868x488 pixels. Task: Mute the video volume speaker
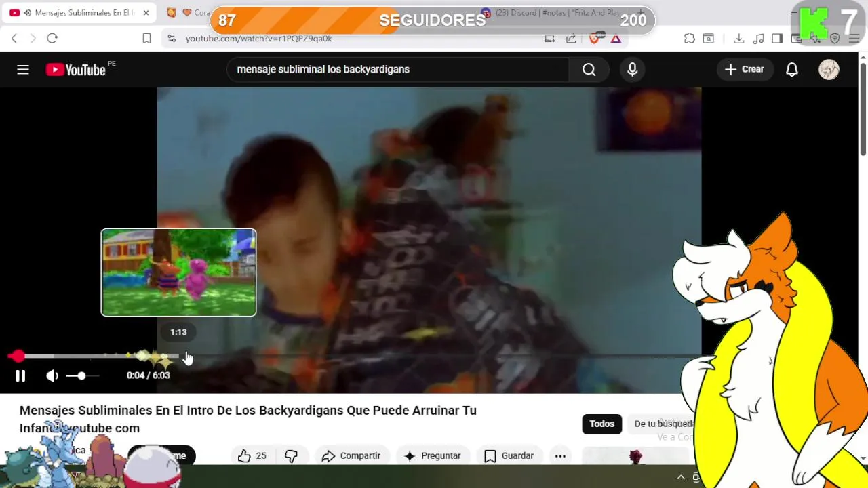point(52,375)
